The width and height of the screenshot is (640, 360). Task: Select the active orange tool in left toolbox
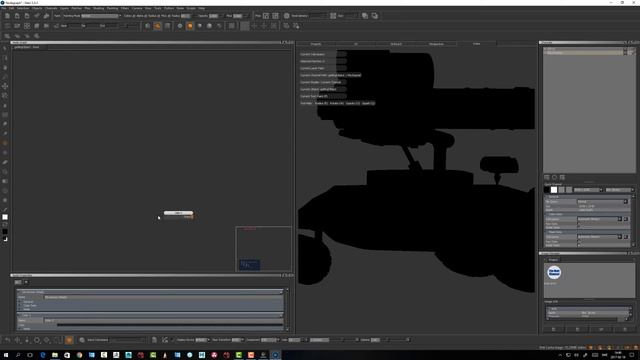5,143
